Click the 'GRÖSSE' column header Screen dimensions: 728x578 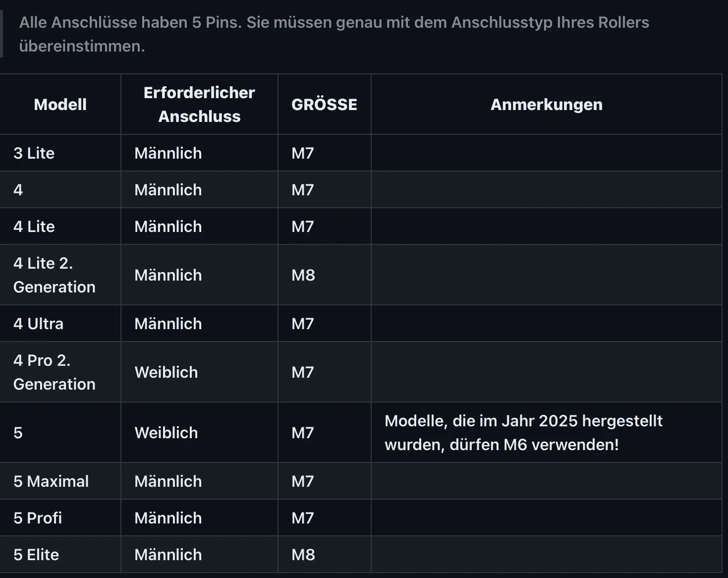click(324, 105)
